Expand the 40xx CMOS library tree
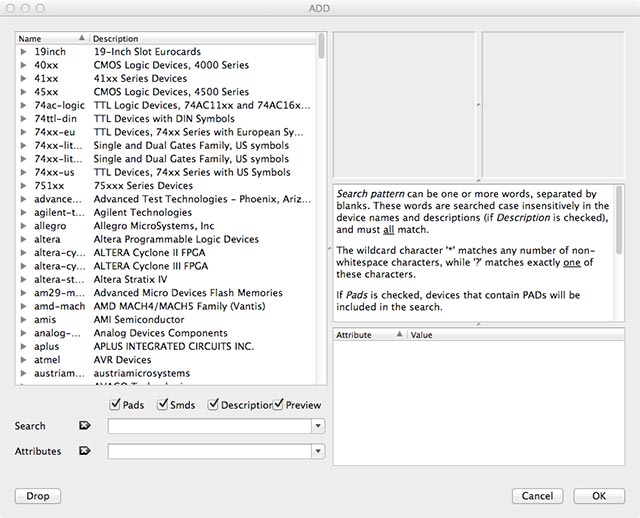Screen dimensions: 640x518 click(x=24, y=64)
